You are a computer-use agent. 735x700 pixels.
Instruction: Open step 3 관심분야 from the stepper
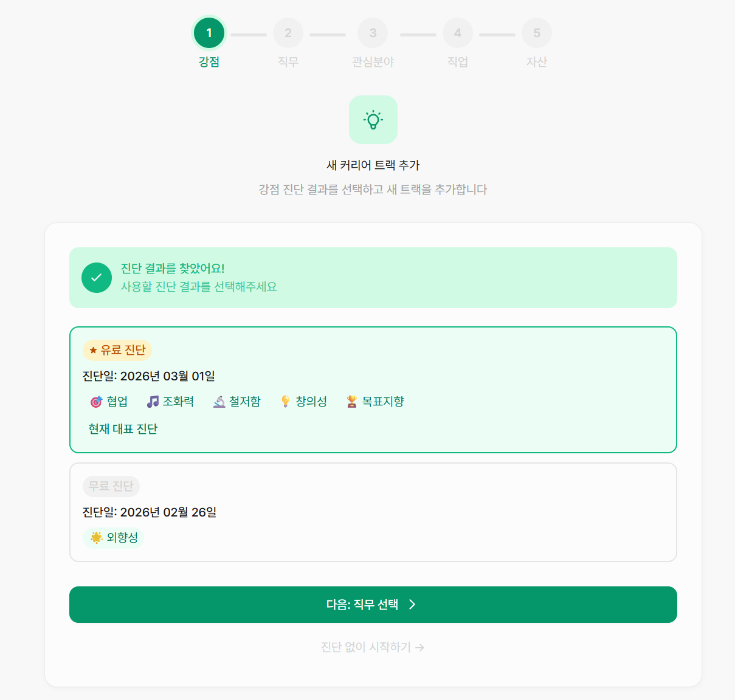pyautogui.click(x=373, y=33)
